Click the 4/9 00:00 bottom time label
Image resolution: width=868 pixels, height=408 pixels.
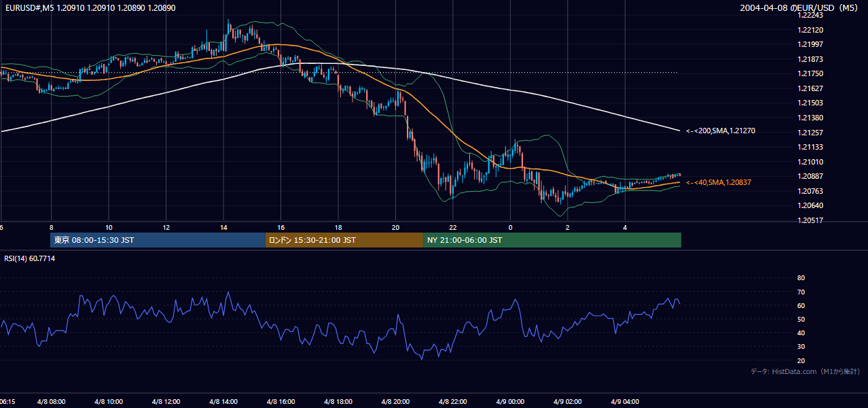(511, 402)
